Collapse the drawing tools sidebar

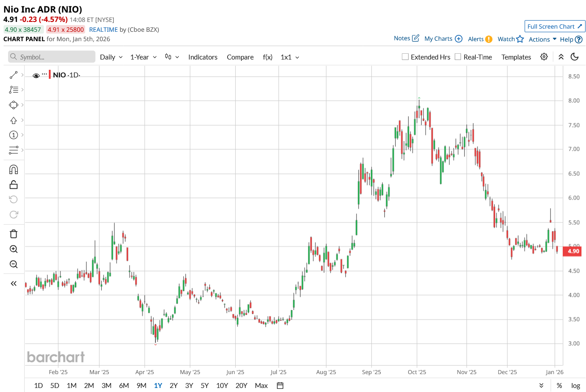click(13, 283)
